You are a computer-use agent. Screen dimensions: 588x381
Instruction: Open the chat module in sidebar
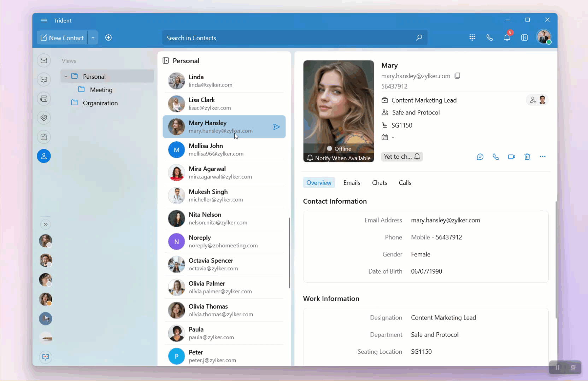click(x=44, y=80)
